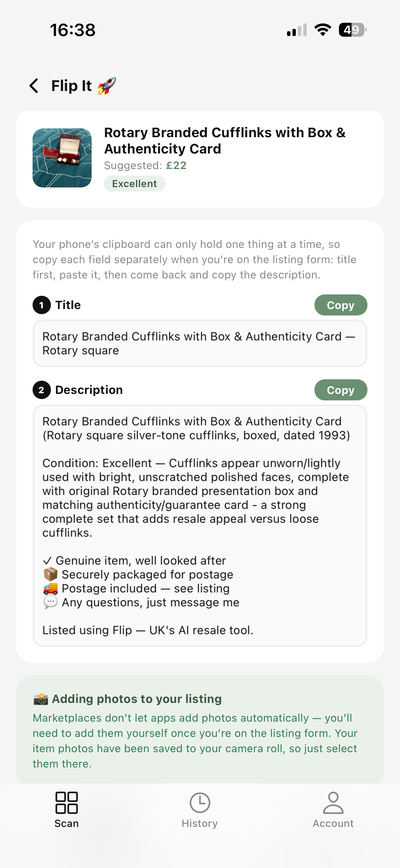Tap the Excellent condition badge
This screenshot has width=400, height=868.
click(135, 184)
